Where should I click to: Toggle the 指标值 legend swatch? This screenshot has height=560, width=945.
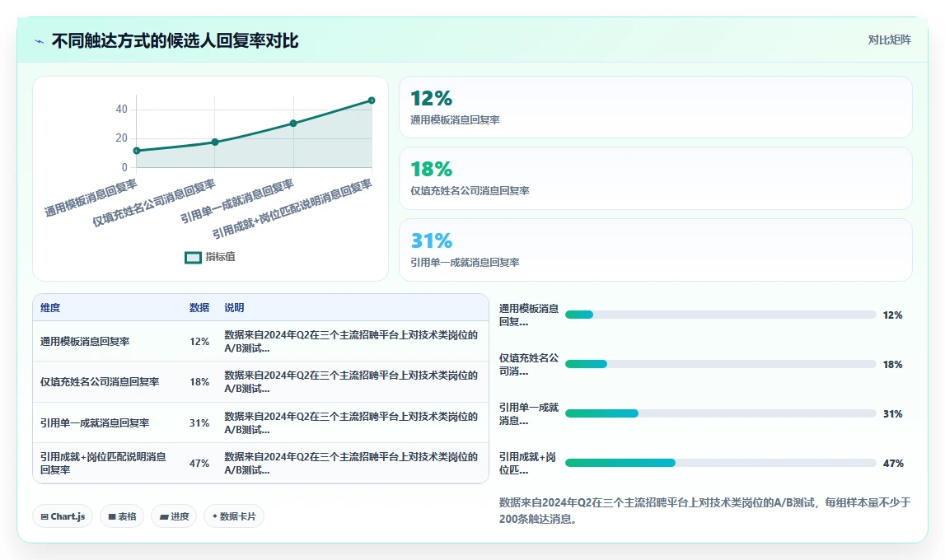(193, 257)
